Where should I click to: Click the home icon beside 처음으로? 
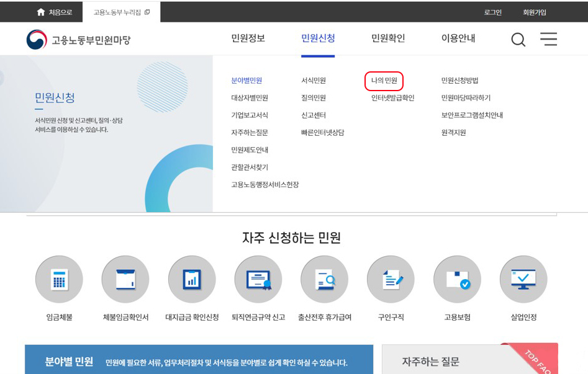(41, 12)
